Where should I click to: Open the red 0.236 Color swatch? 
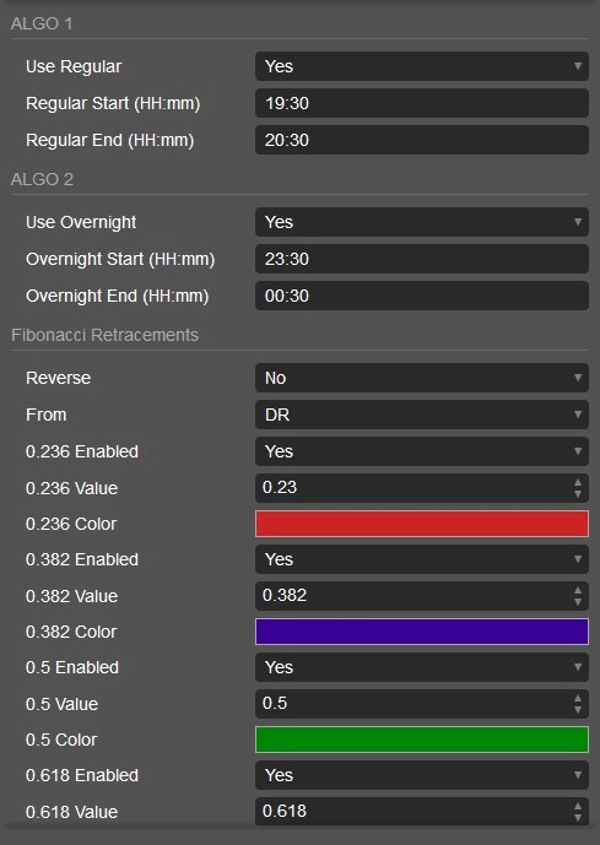421,524
